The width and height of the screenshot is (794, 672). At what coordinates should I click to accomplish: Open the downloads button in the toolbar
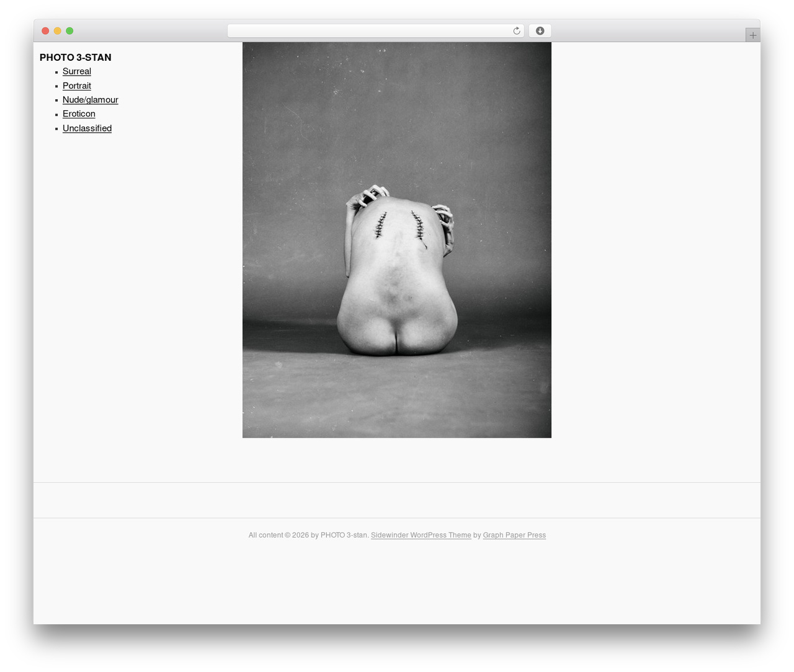pyautogui.click(x=540, y=31)
